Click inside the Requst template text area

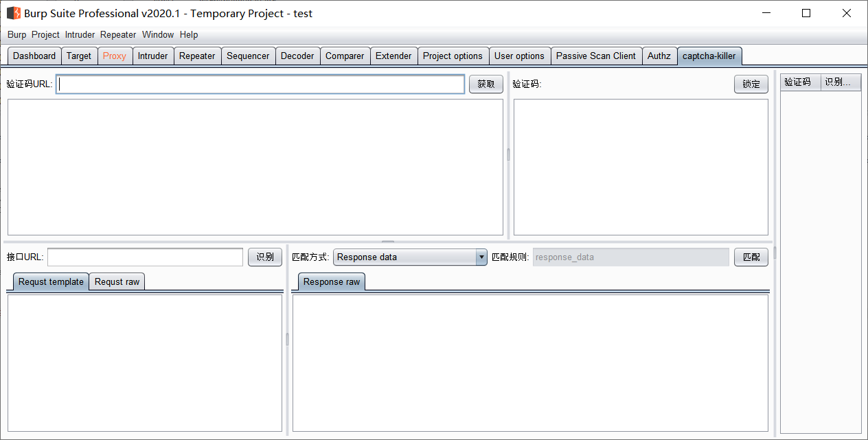pos(144,362)
